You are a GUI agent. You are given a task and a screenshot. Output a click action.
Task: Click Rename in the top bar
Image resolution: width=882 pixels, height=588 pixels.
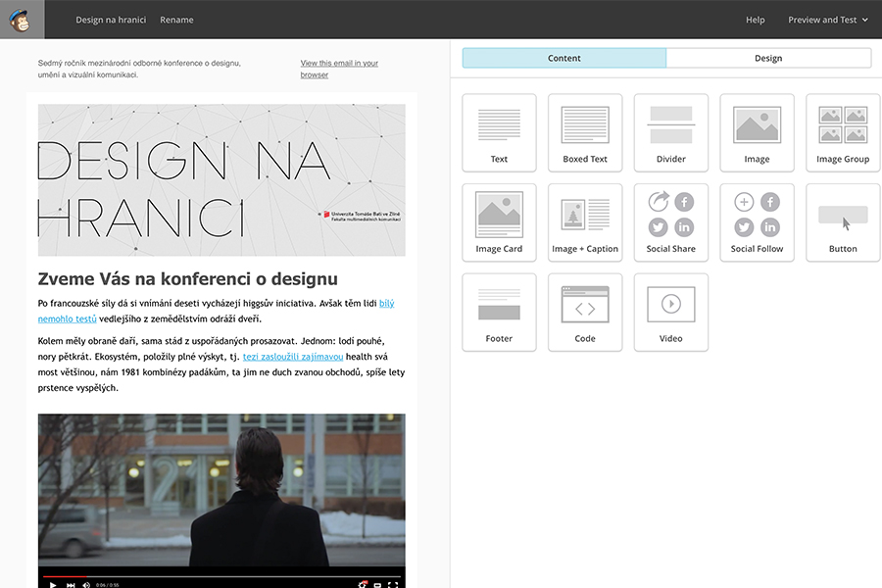[x=177, y=20]
